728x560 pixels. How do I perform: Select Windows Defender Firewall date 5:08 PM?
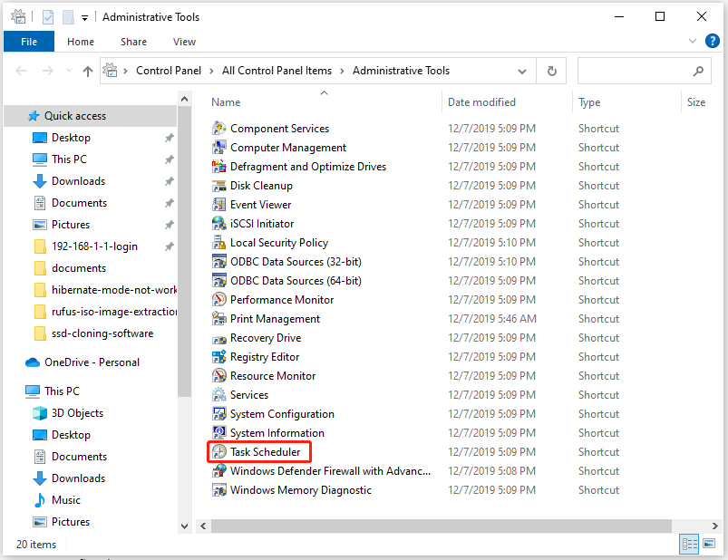pyautogui.click(x=491, y=471)
